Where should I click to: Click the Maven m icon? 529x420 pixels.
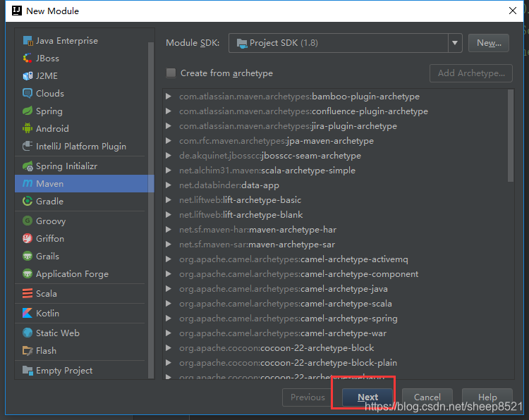(x=28, y=183)
